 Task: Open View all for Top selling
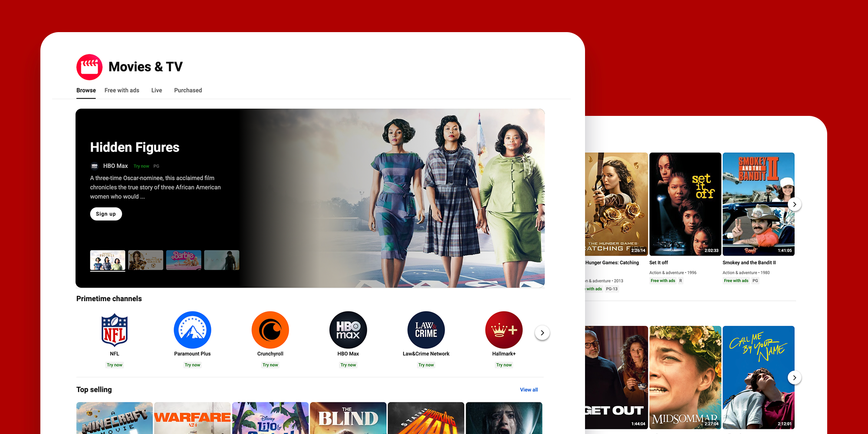point(529,390)
